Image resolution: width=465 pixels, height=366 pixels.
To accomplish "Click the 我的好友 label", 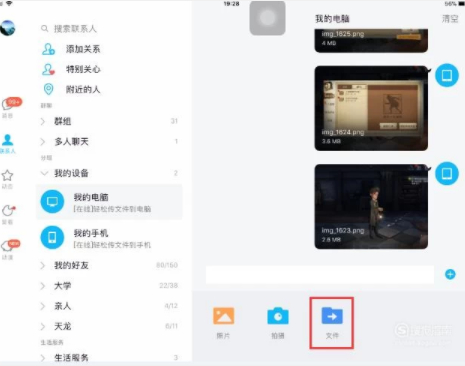I will click(71, 266).
